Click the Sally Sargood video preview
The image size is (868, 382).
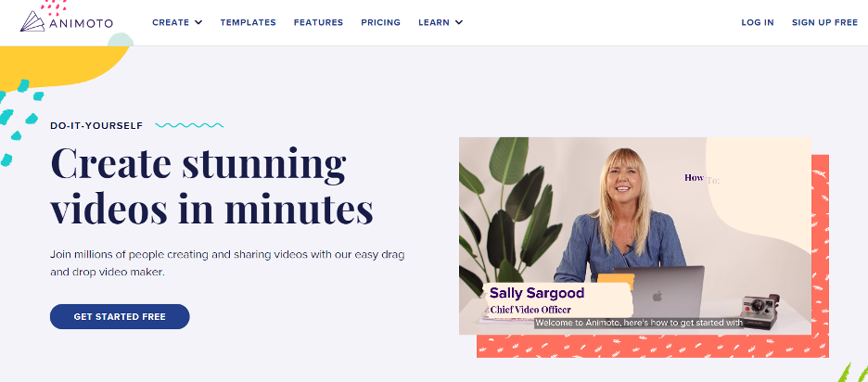[635, 236]
